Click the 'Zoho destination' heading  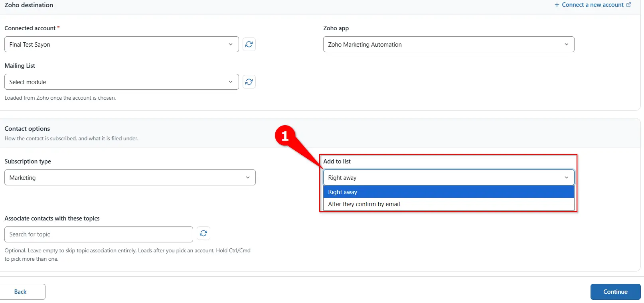pyautogui.click(x=29, y=5)
